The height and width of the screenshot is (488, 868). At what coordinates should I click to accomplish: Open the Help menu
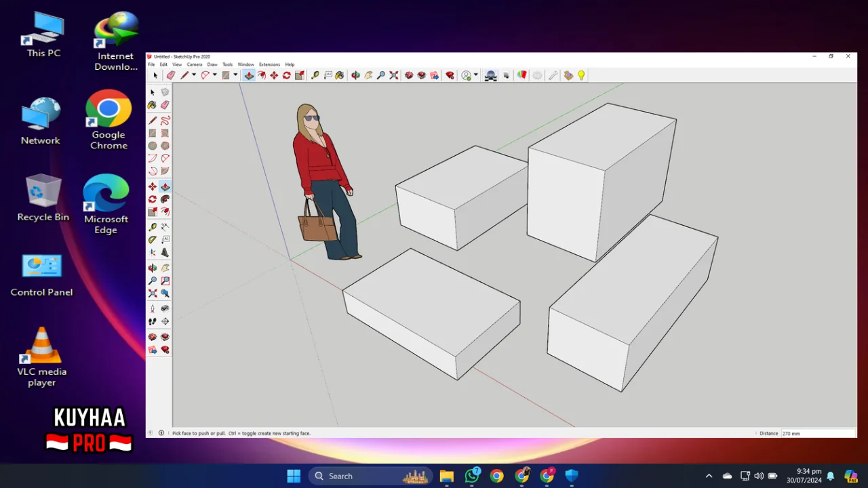(290, 64)
